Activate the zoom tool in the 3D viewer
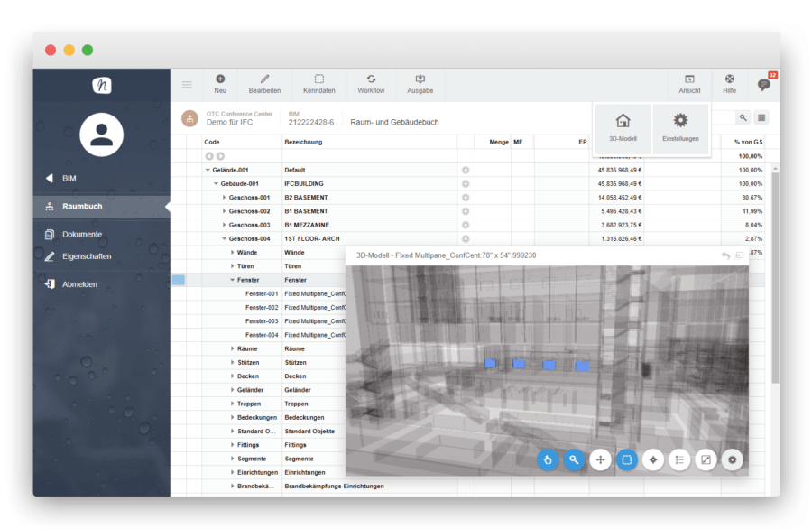Image resolution: width=812 pixels, height=529 pixels. pos(574,459)
